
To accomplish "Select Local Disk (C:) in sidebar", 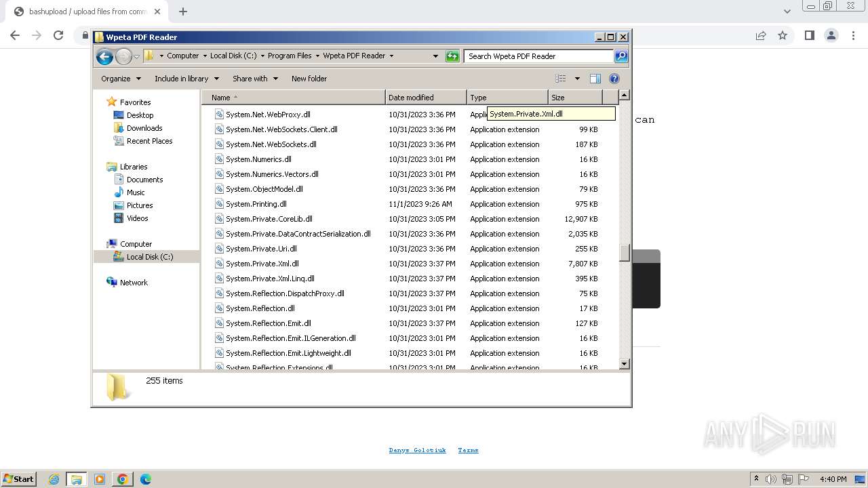I will [x=149, y=257].
